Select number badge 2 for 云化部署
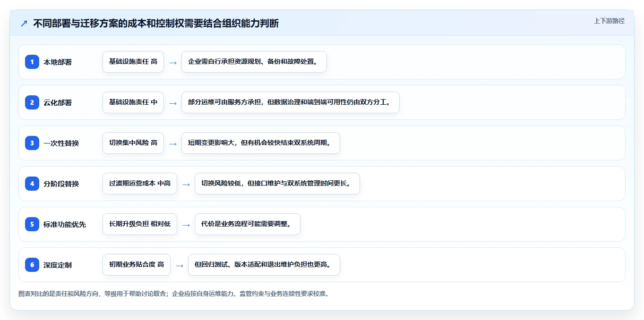644x320 pixels. pos(32,102)
